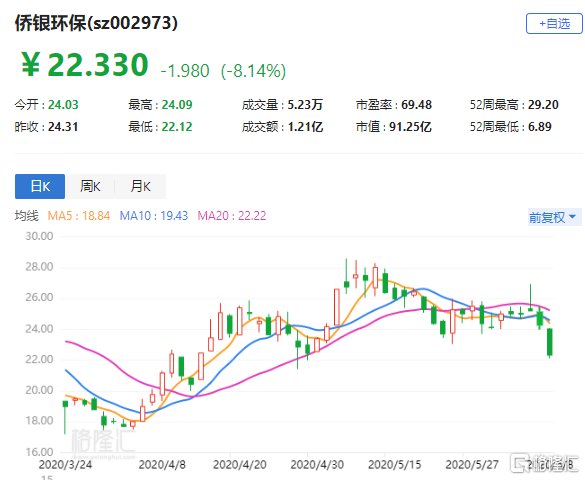
Task: Toggle the MA20 moving average legend
Action: click(232, 216)
